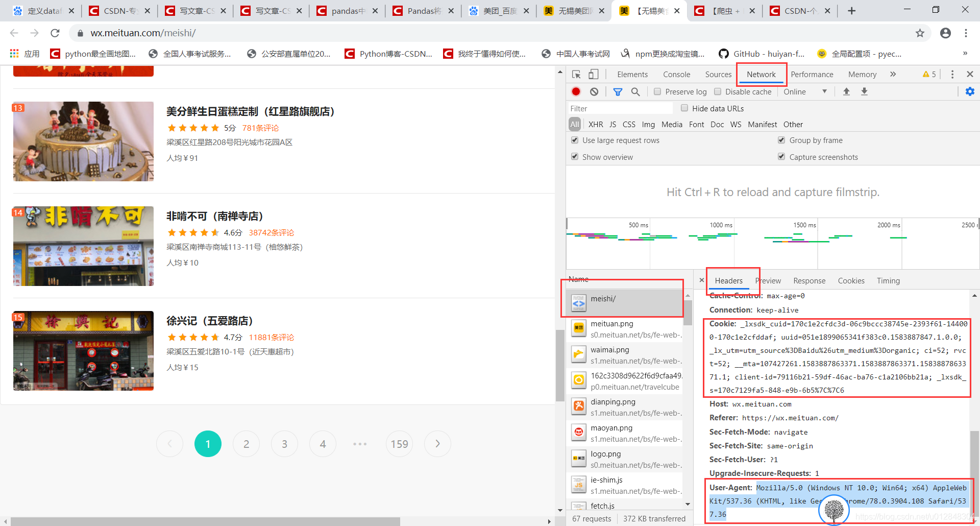Uncheck Capture screenshots
The image size is (980, 526).
(x=781, y=157)
